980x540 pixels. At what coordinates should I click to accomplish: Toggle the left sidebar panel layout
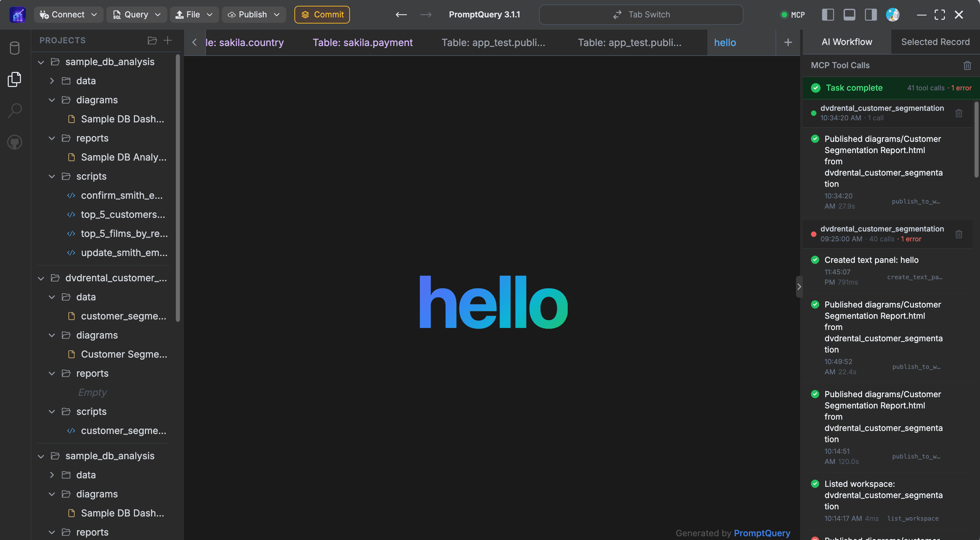click(828, 15)
